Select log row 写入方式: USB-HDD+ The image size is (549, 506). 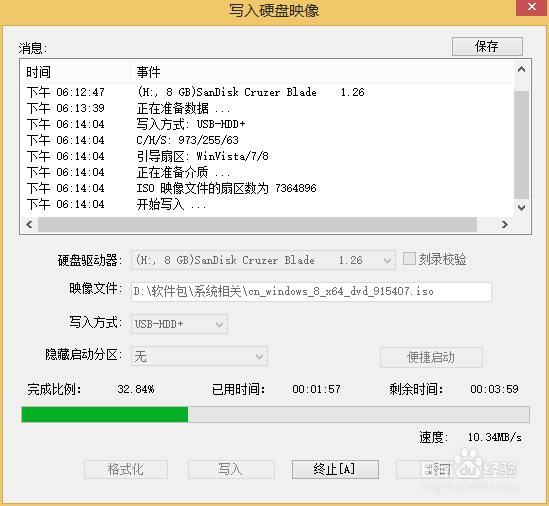pos(267,124)
